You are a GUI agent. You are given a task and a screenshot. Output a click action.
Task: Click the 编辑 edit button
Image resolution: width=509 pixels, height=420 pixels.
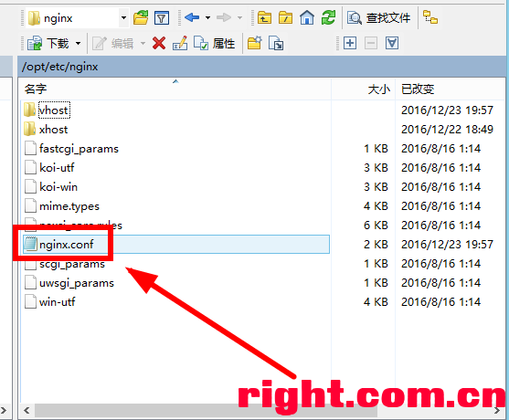(x=113, y=43)
